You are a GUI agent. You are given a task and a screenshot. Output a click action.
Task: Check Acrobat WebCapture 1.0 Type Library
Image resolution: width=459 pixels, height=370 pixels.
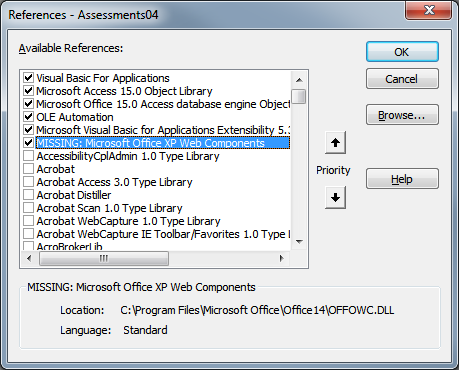point(28,221)
